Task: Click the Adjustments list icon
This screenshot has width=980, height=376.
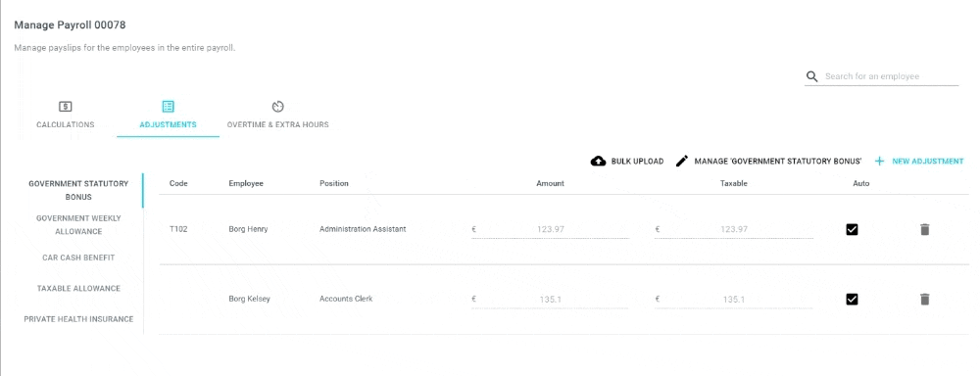Action: point(168,106)
